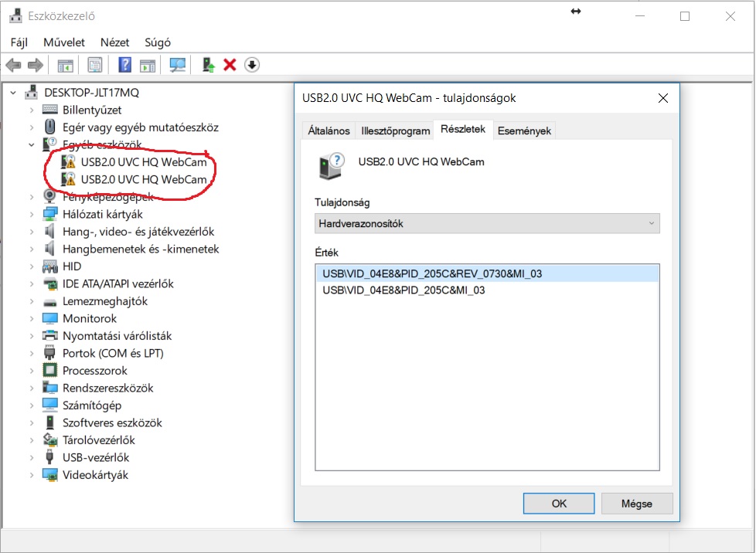Select the DESKTOP-JLT17MQ computer name
756x553 pixels.
pyautogui.click(x=92, y=93)
